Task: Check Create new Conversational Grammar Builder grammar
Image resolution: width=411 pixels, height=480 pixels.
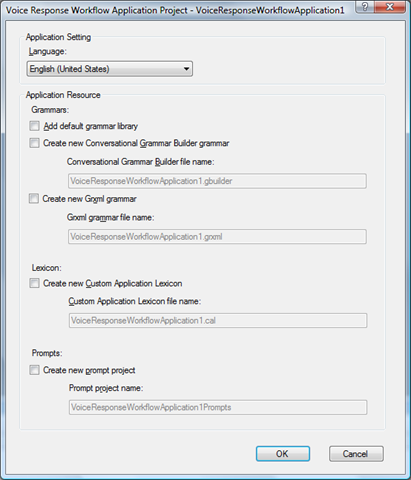Action: (34, 143)
